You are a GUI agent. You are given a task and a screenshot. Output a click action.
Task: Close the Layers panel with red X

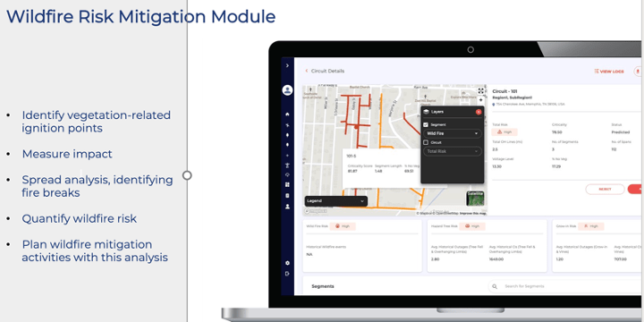(x=479, y=112)
